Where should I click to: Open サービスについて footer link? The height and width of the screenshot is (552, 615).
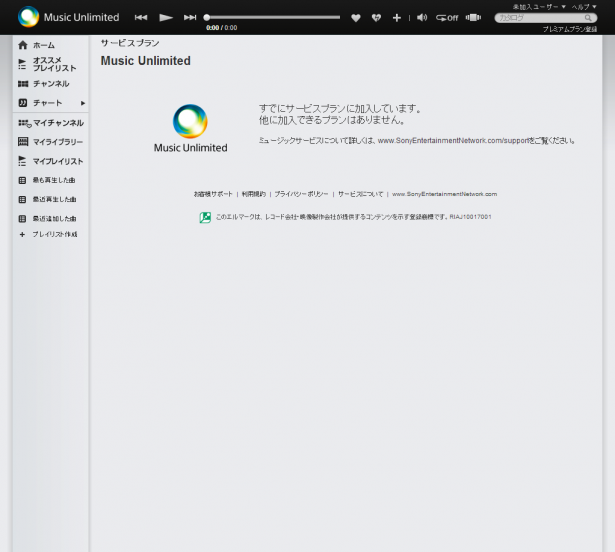point(360,194)
